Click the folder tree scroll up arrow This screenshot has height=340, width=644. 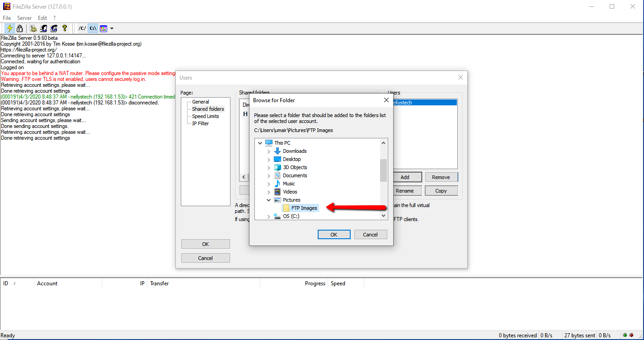pyautogui.click(x=384, y=143)
